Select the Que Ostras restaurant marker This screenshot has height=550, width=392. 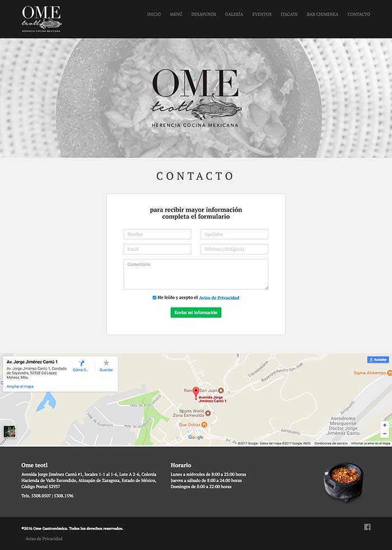click(204, 425)
